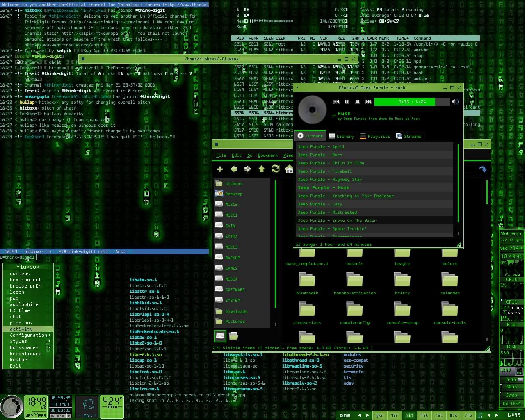The image size is (525, 420).
Task: Toggle the places drive view button below sidebar
Action: (220, 336)
